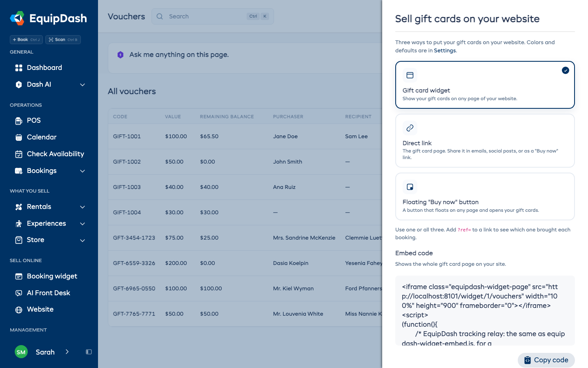Click the selected checkmark on Gift card widget
The height and width of the screenshot is (368, 588).
566,70
